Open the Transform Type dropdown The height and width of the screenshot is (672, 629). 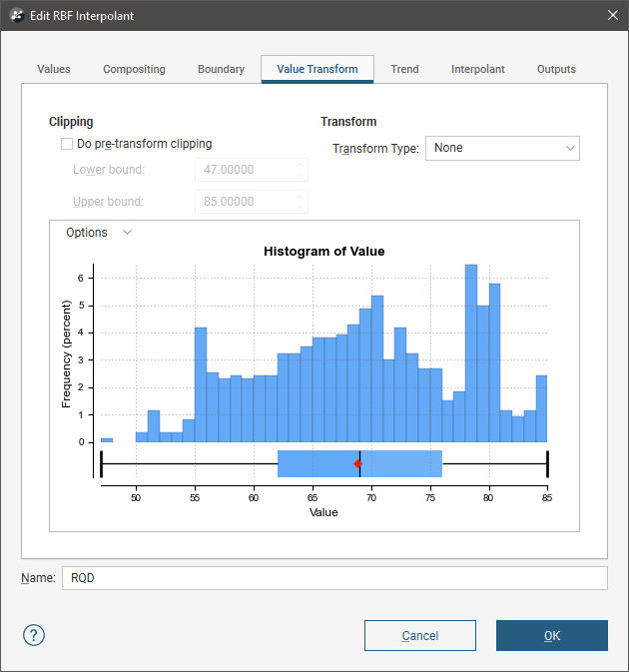pos(502,148)
